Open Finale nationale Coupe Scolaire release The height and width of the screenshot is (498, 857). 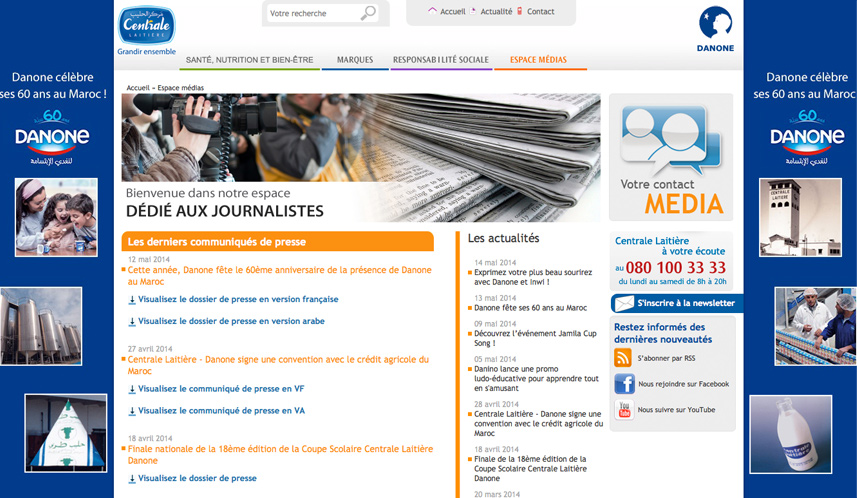(x=280, y=454)
